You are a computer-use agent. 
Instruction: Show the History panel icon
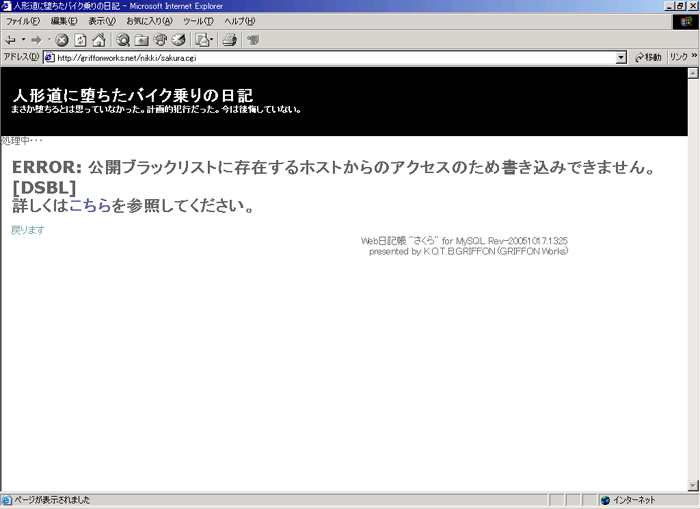[x=178, y=40]
